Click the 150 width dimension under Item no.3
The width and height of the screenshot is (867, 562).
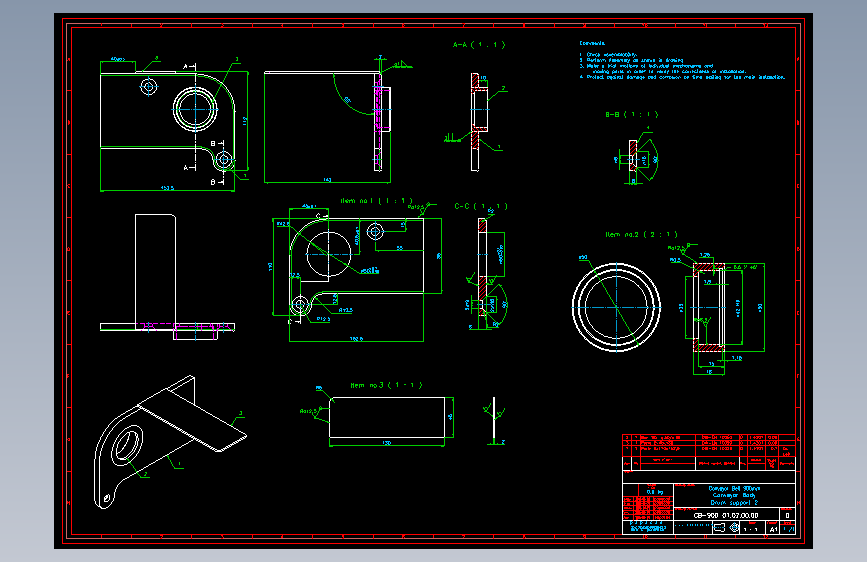click(x=387, y=443)
